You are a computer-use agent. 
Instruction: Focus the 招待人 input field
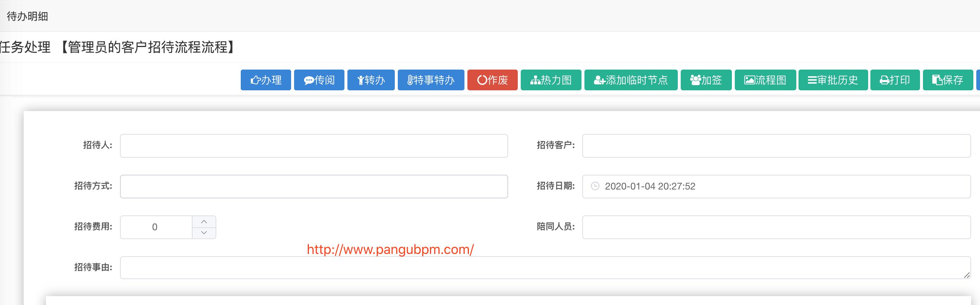(314, 146)
